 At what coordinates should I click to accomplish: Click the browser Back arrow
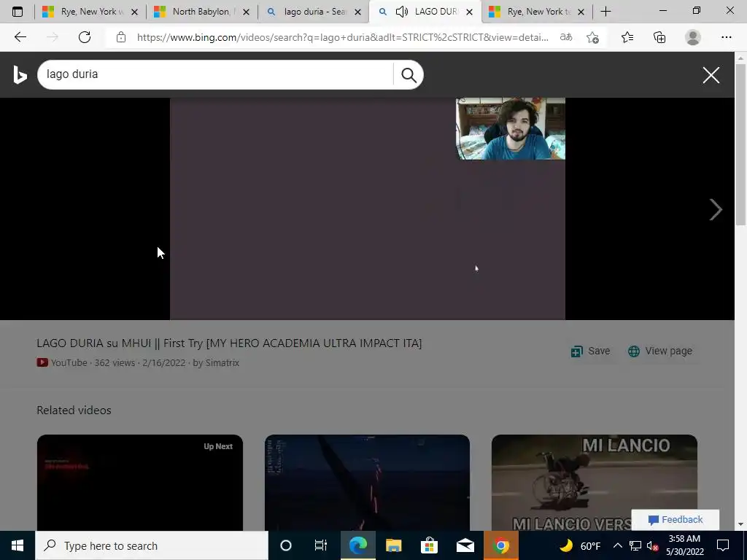click(20, 37)
